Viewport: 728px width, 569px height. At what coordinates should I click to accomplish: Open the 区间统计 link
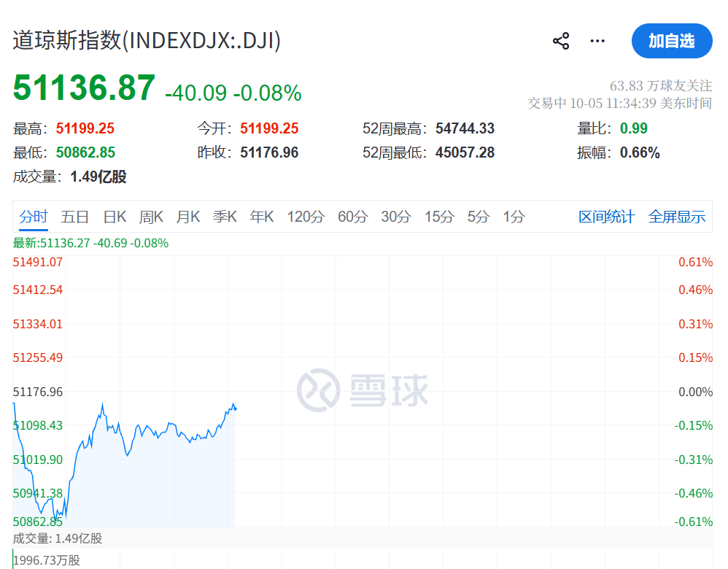(607, 217)
